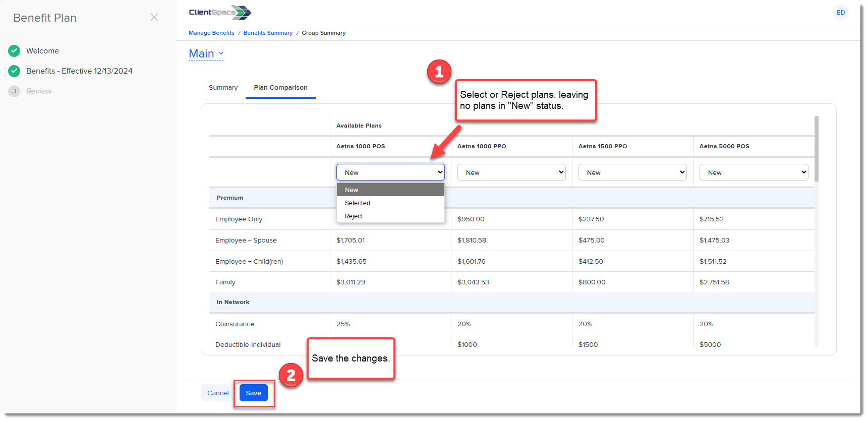
Task: Open the Manage Benefits breadcrumb link
Action: click(x=211, y=33)
